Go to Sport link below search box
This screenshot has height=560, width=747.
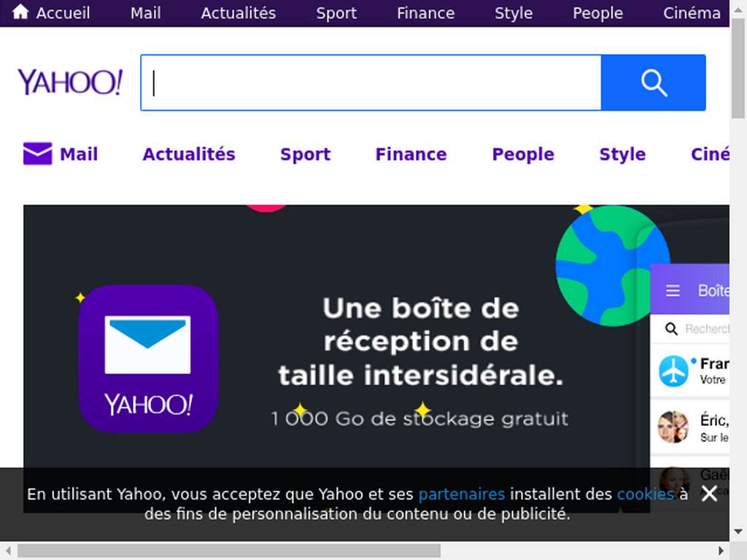(x=306, y=155)
